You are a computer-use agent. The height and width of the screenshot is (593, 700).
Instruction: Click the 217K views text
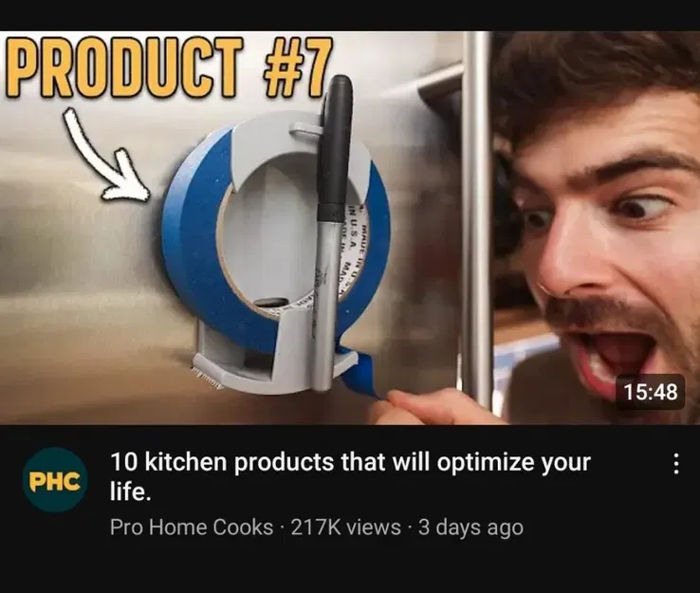345,527
